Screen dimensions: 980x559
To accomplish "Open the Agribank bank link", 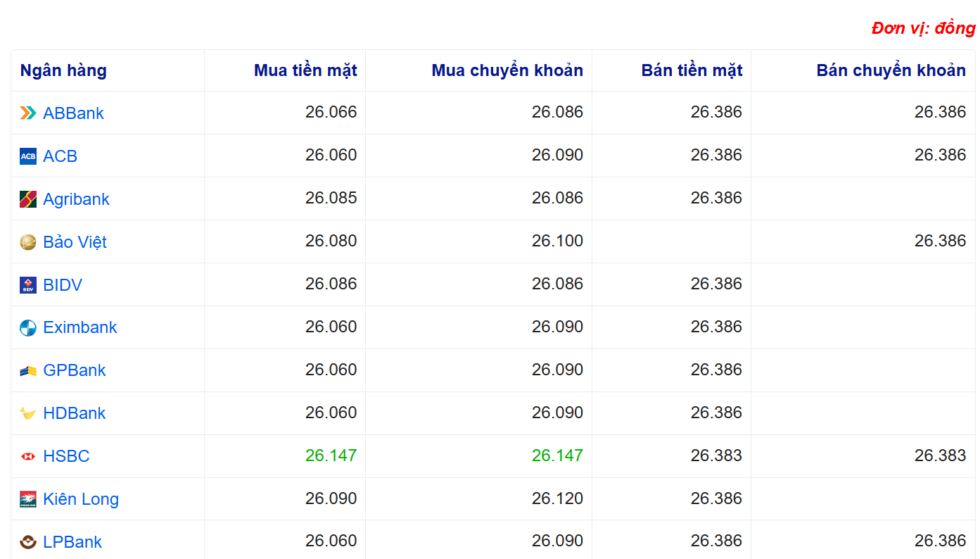I will pos(76,199).
